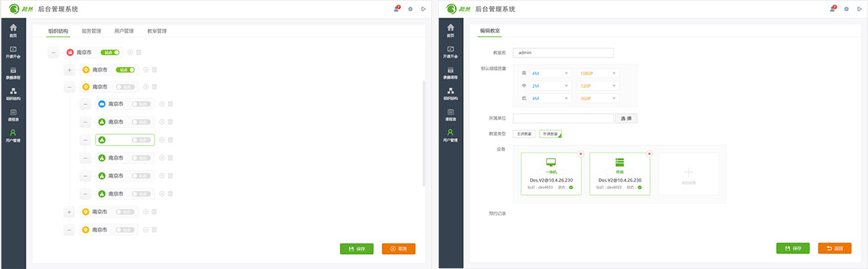Select 一体机 device card
This screenshot has height=269, width=868.
(x=551, y=174)
